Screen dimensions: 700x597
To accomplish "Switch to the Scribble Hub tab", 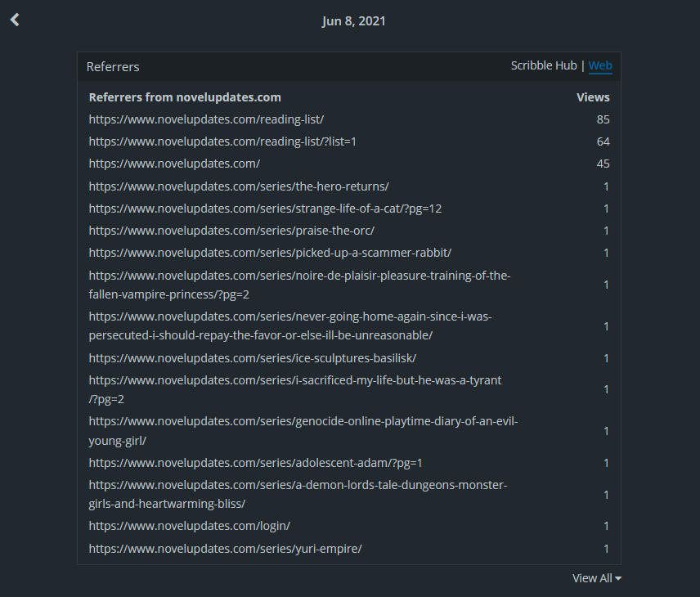I will coord(543,65).
